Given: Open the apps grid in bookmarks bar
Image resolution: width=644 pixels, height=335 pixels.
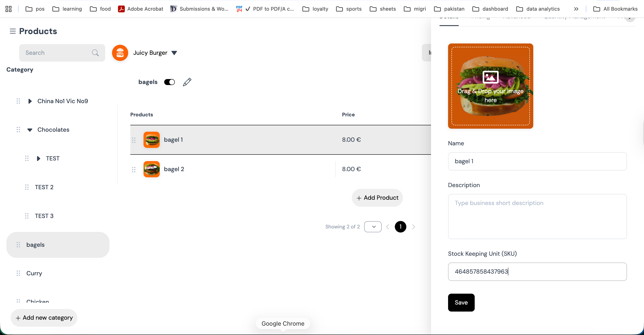Looking at the screenshot, I should pos(9,9).
